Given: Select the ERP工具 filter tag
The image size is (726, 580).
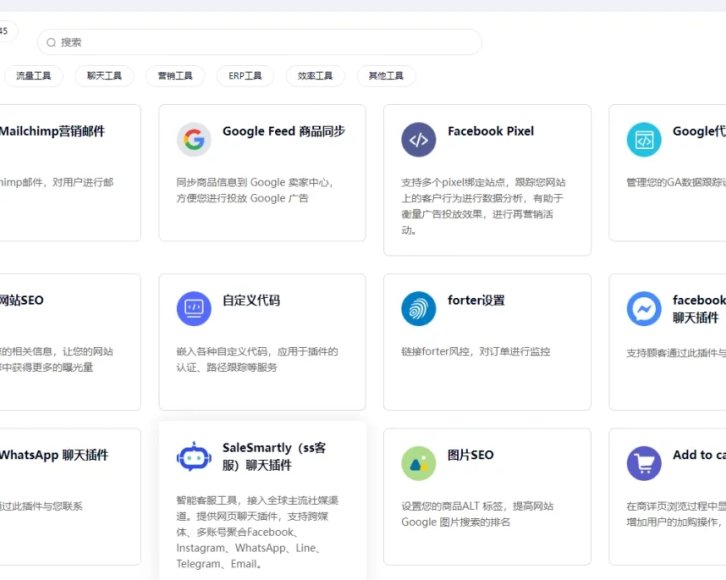Looking at the screenshot, I should click(x=245, y=76).
